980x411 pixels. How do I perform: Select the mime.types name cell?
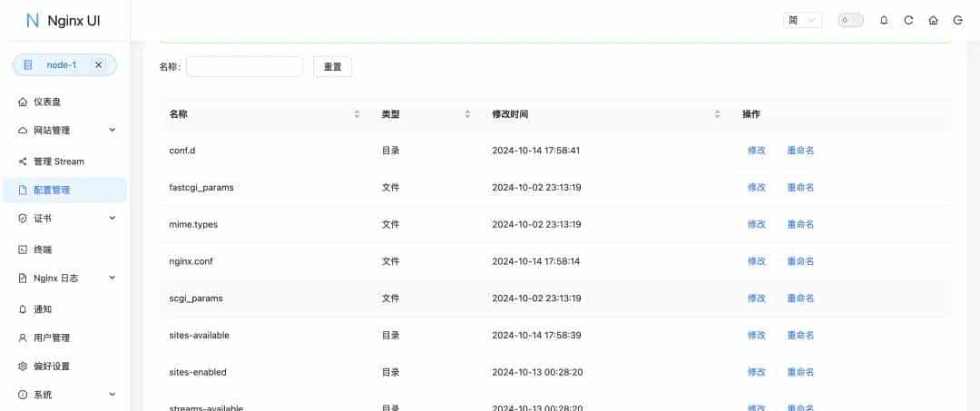point(193,224)
